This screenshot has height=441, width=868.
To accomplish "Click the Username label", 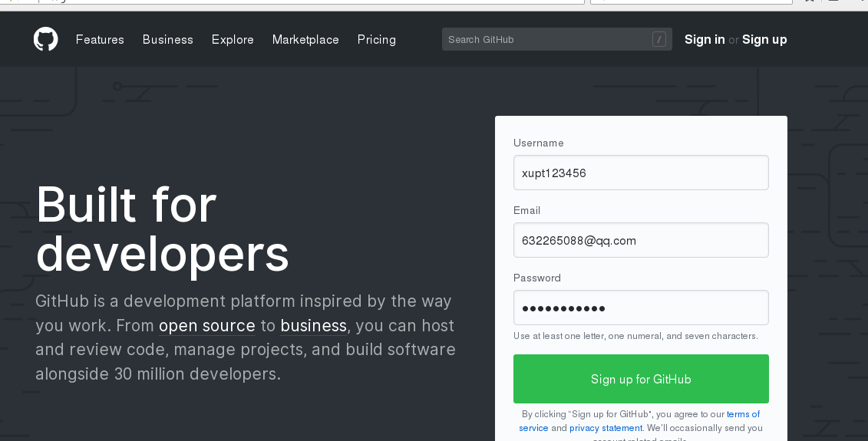I will click(538, 143).
